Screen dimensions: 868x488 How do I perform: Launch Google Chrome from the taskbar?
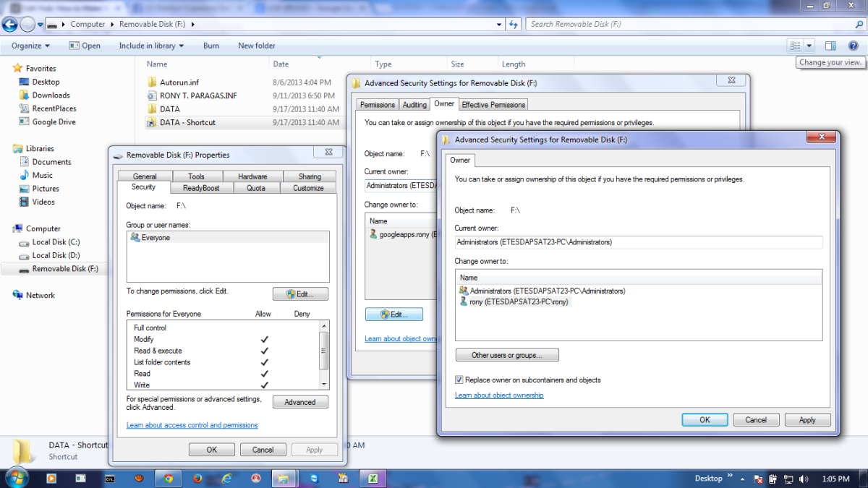coord(168,479)
